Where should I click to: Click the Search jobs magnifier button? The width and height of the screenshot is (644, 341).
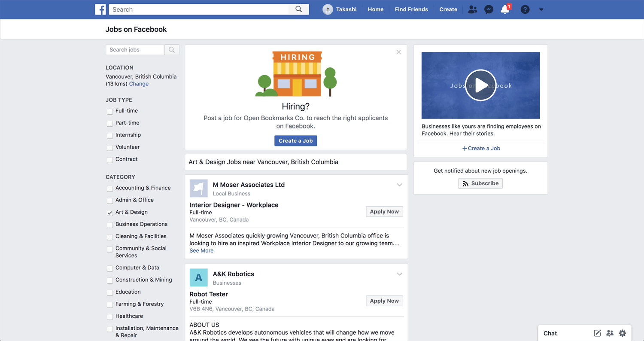(172, 50)
